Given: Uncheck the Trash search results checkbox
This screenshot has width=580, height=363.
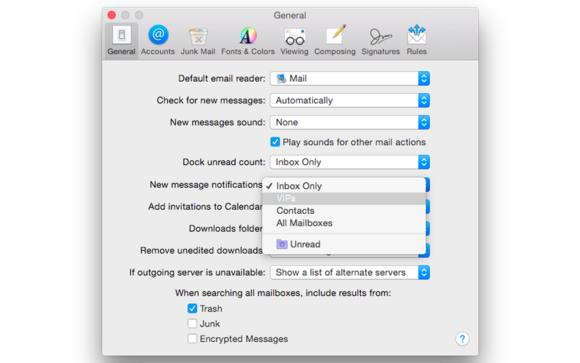Looking at the screenshot, I should click(x=192, y=309).
